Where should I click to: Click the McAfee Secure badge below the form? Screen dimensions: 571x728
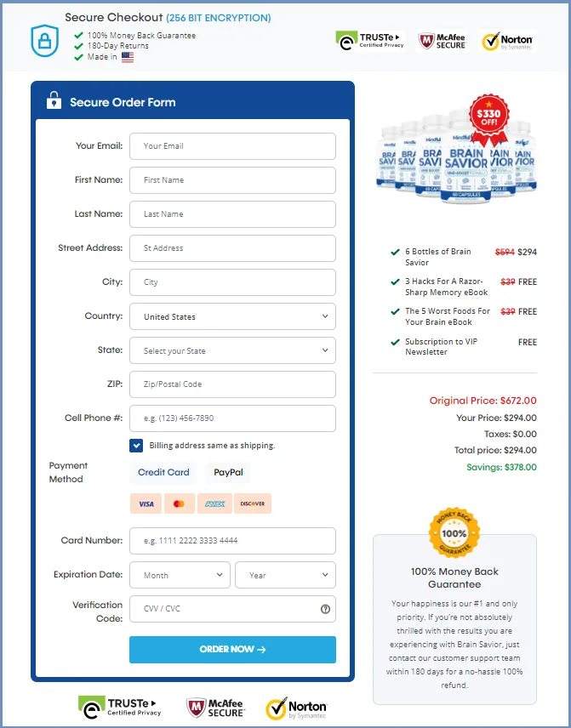pos(215,708)
